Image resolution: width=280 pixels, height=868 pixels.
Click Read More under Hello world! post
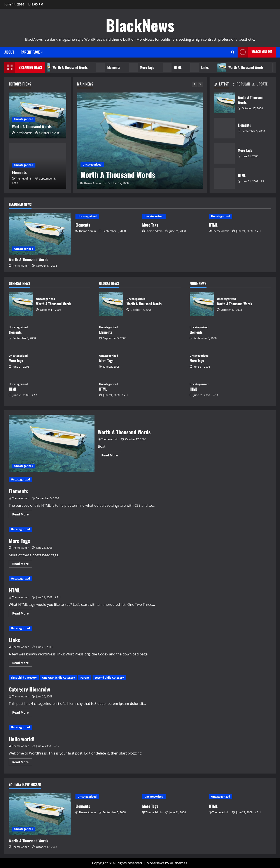(20, 762)
